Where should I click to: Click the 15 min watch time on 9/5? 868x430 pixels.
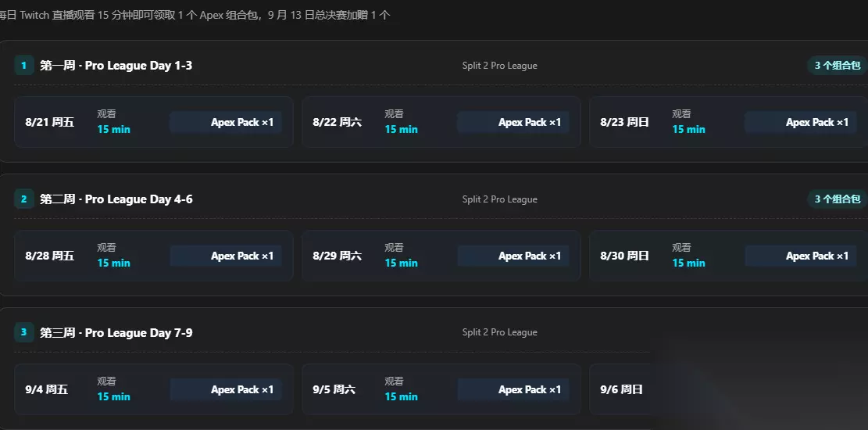402,396
